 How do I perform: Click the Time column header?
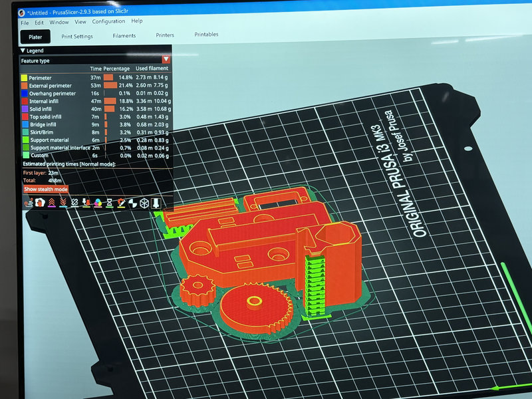(x=96, y=68)
